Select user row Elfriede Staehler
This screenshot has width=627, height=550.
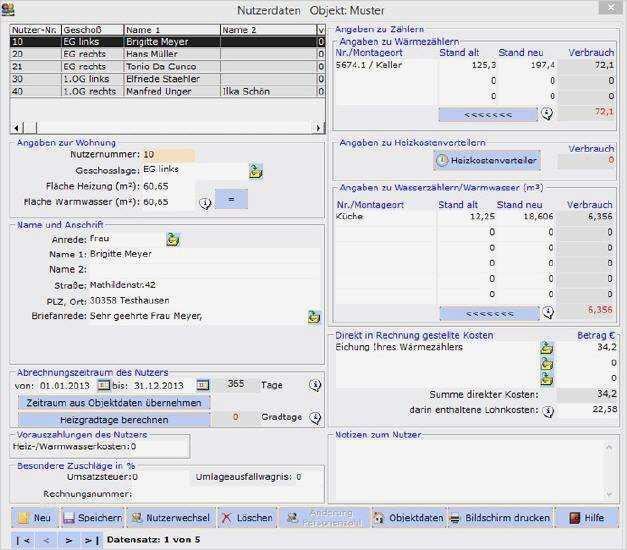click(167, 79)
